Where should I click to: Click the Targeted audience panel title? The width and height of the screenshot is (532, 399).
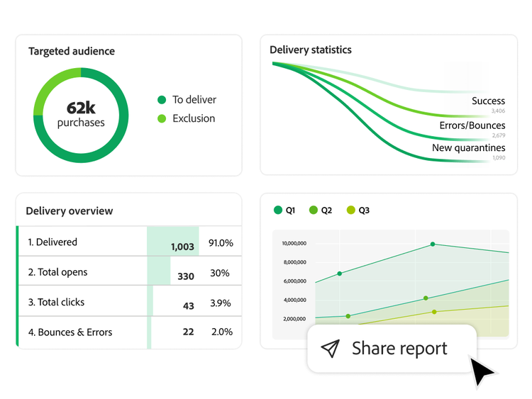coord(72,51)
